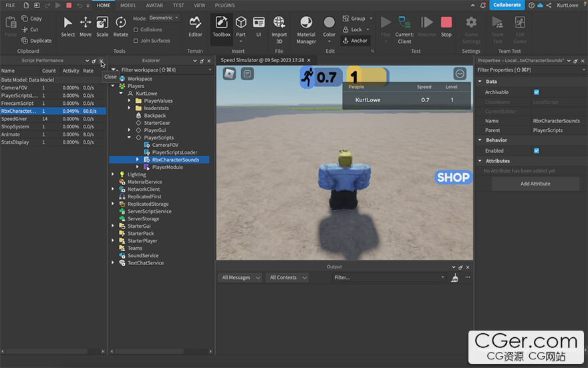588x368 pixels.
Task: Select ReplicatedStorage in Explorer
Action: coord(148,204)
